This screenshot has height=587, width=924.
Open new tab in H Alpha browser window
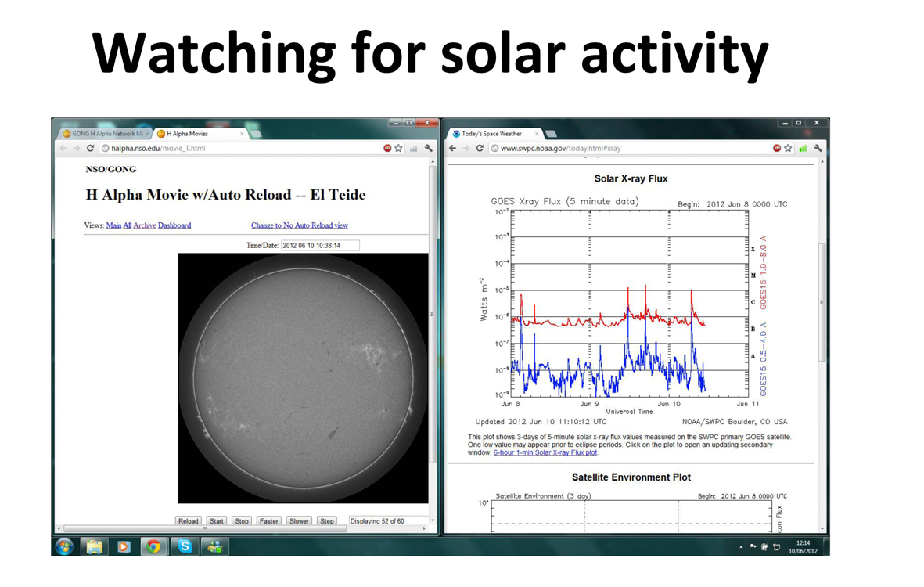pos(257,134)
